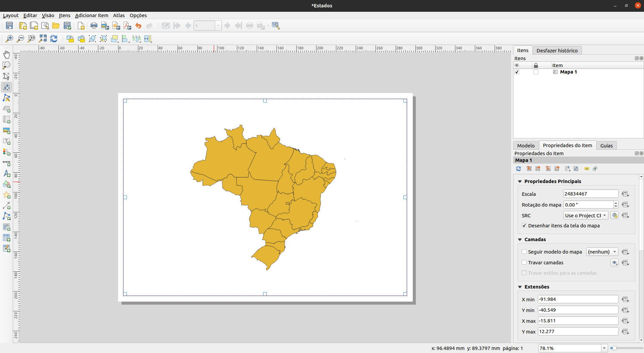The height and width of the screenshot is (353, 644).
Task: Select Mapa 1 in items list
Action: tap(568, 72)
